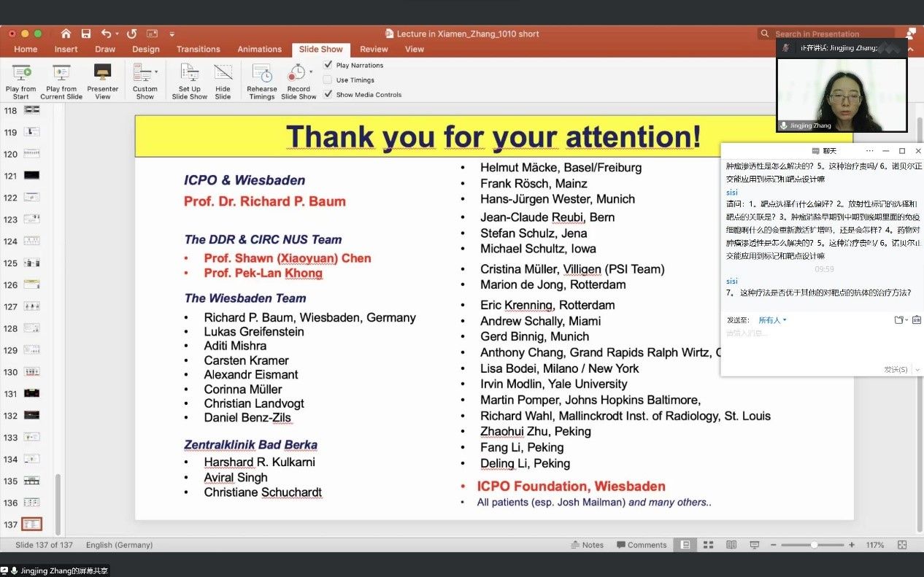Adjust the zoom slider in status bar
Screen dimensions: 924x577
pyautogui.click(x=814, y=545)
